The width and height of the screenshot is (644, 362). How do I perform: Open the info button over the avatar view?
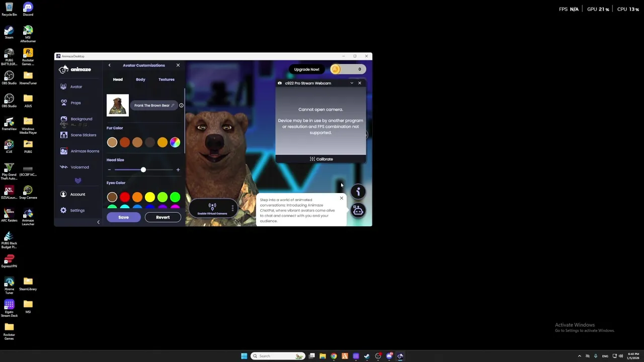pyautogui.click(x=358, y=192)
